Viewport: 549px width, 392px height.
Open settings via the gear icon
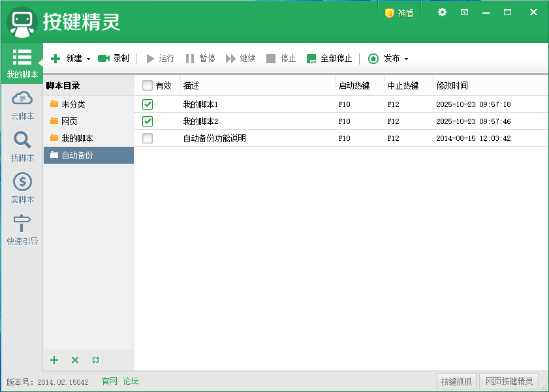click(x=443, y=12)
